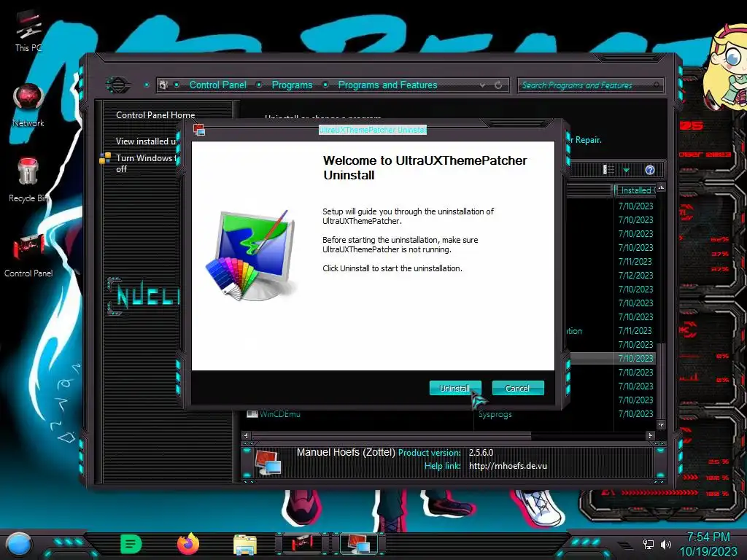Click the program icon in details pane
The height and width of the screenshot is (560, 747).
pyautogui.click(x=268, y=462)
